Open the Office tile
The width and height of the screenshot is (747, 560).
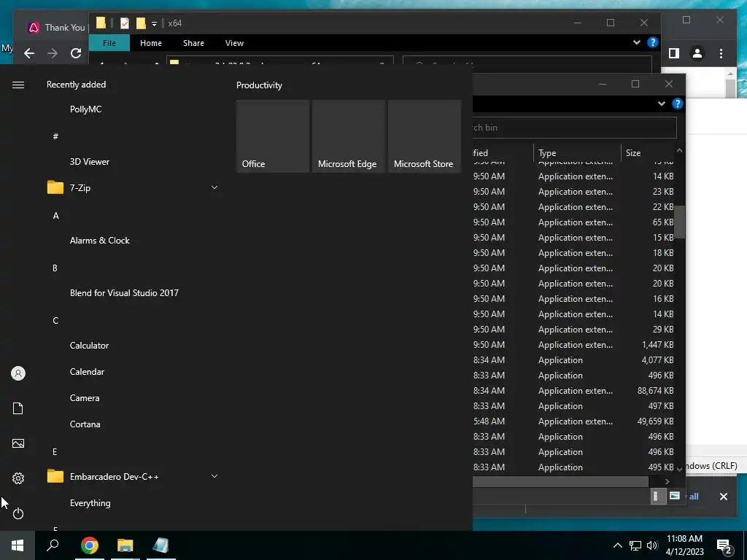[273, 136]
